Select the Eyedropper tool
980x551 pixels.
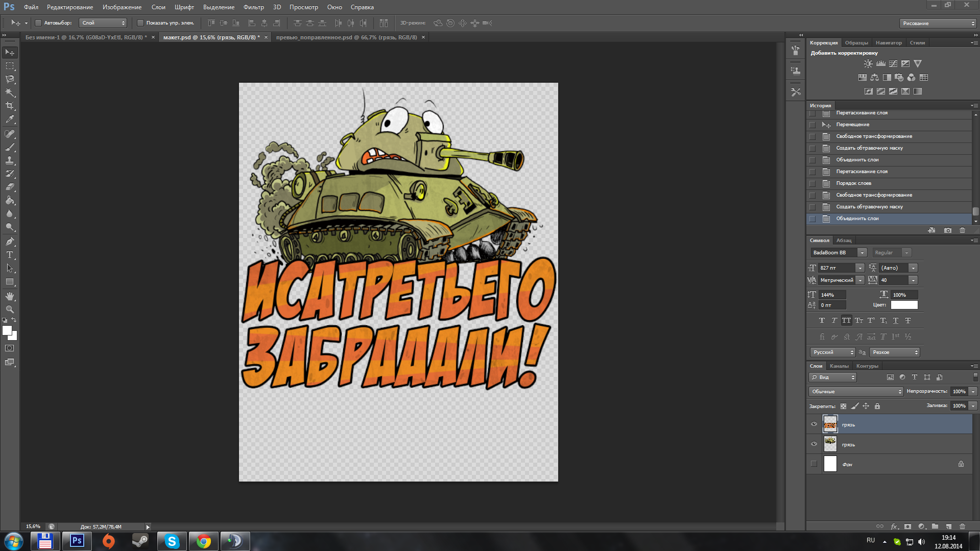[x=10, y=119]
